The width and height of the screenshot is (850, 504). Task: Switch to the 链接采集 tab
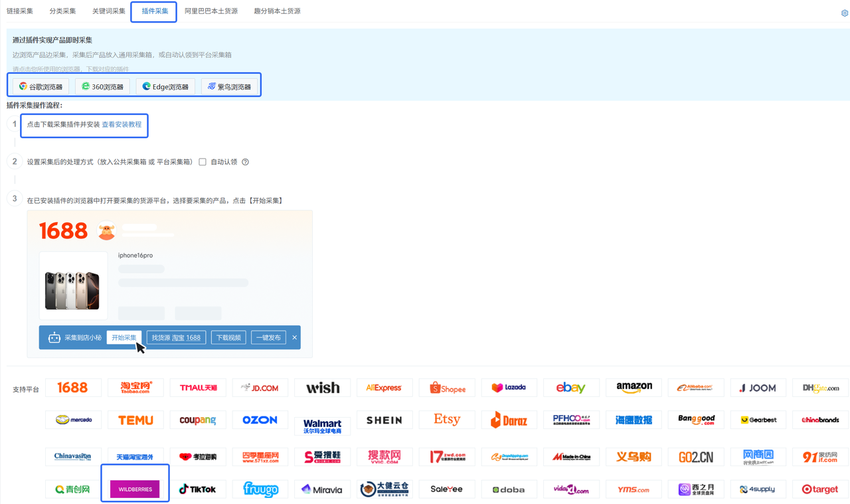coord(20,11)
